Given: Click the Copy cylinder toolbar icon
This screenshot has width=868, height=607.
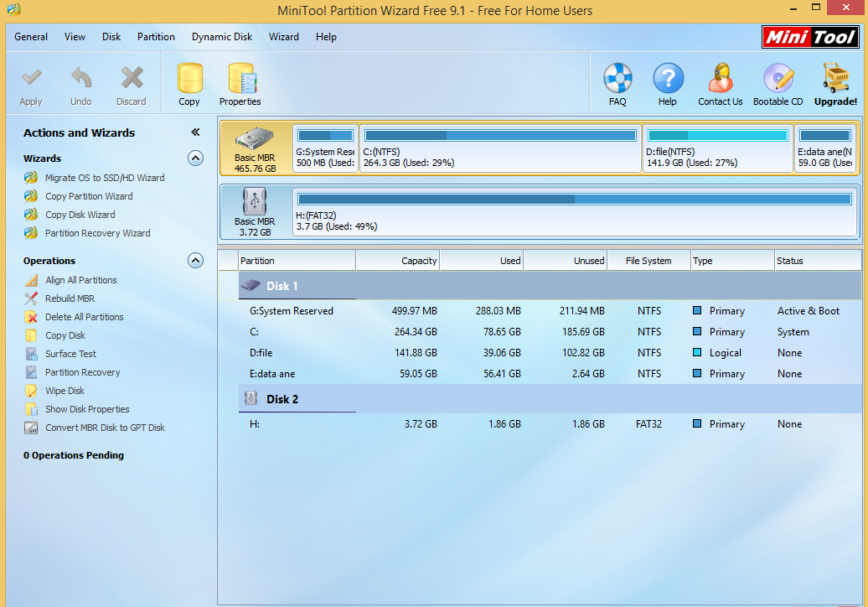Looking at the screenshot, I should pyautogui.click(x=189, y=78).
